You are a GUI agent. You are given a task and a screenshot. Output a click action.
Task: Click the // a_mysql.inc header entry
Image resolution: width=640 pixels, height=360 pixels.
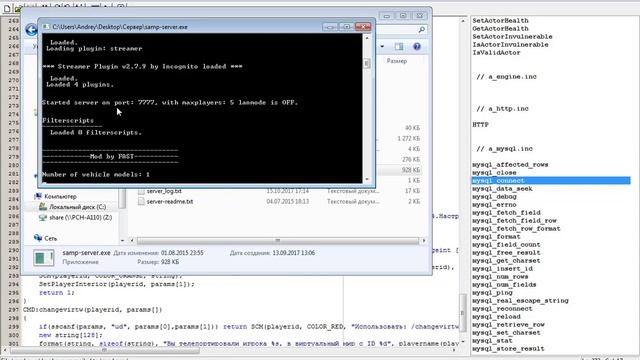pos(504,149)
